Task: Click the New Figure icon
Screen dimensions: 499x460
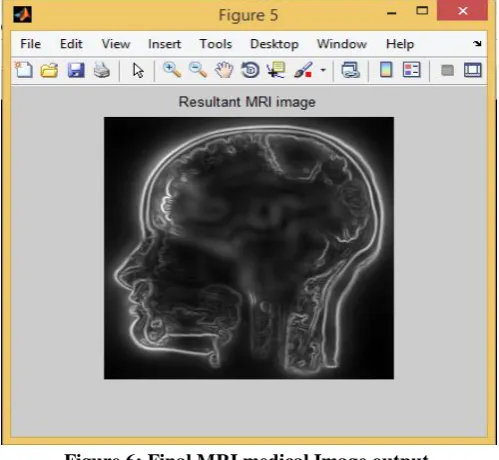Action: tap(24, 70)
